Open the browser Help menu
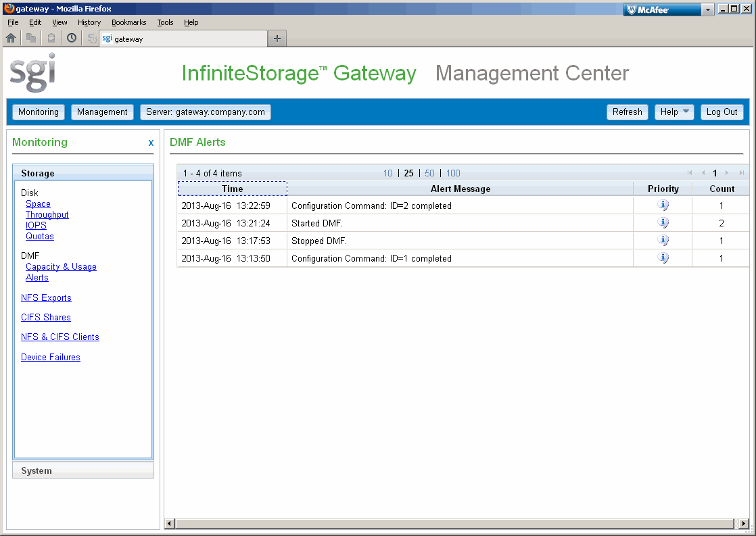The image size is (756, 536). [191, 22]
